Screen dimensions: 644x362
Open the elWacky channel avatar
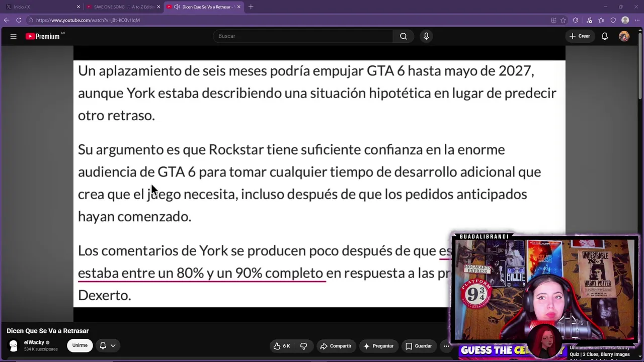(x=14, y=345)
